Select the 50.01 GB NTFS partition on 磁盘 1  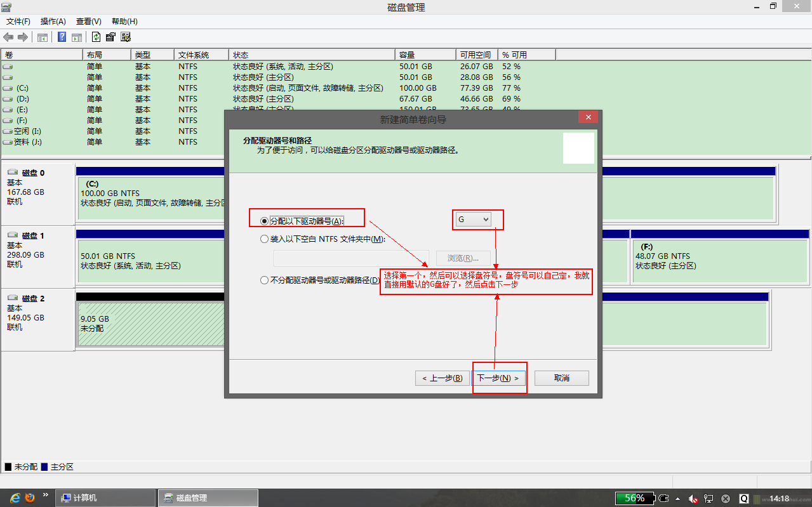[151, 261]
